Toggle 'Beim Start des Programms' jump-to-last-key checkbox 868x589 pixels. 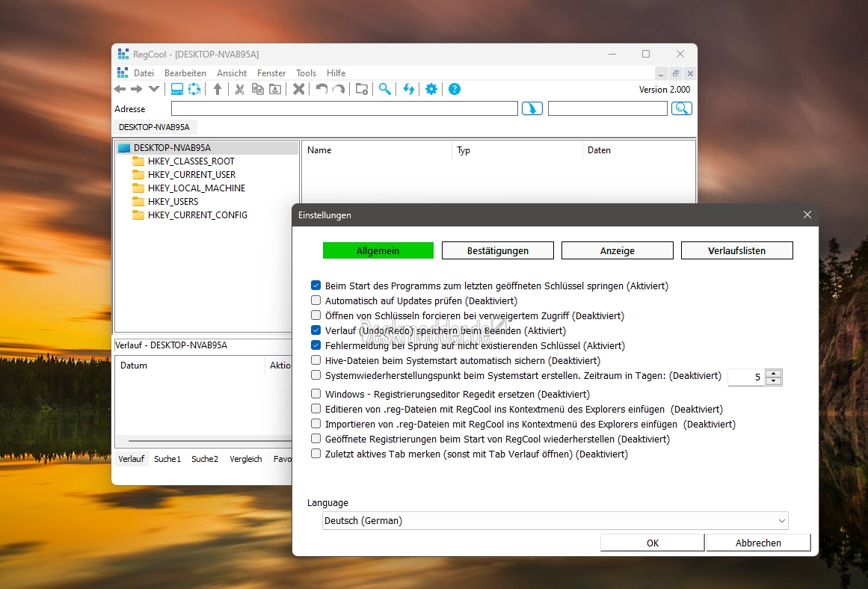316,286
